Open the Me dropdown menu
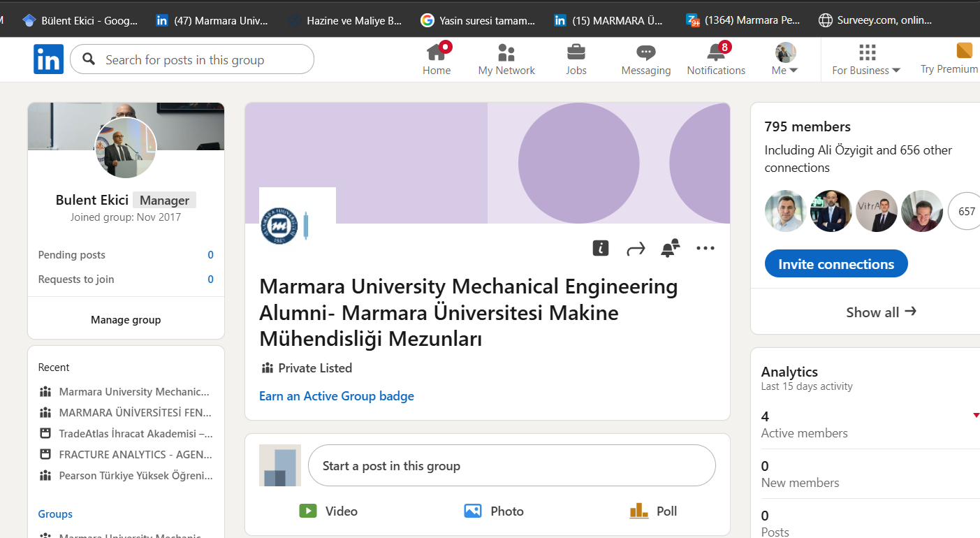980x538 pixels. pyautogui.click(x=785, y=59)
